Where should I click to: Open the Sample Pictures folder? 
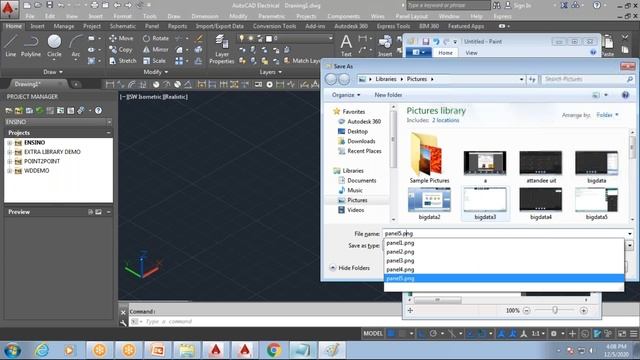click(x=429, y=158)
